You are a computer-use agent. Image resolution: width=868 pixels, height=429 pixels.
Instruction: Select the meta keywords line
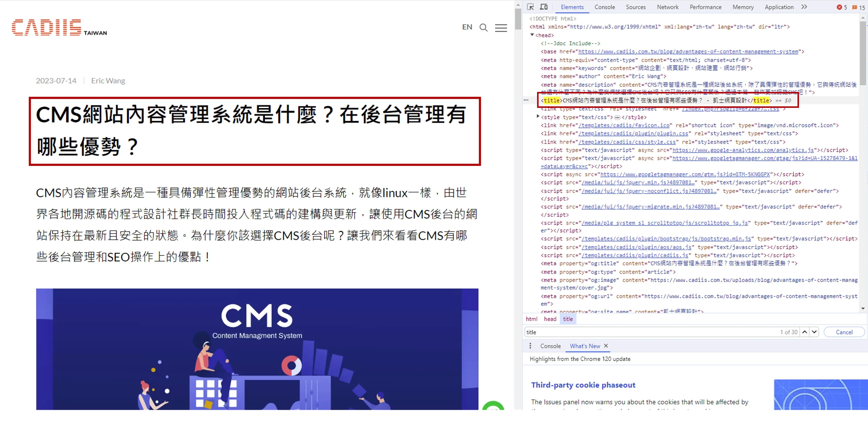coord(647,68)
